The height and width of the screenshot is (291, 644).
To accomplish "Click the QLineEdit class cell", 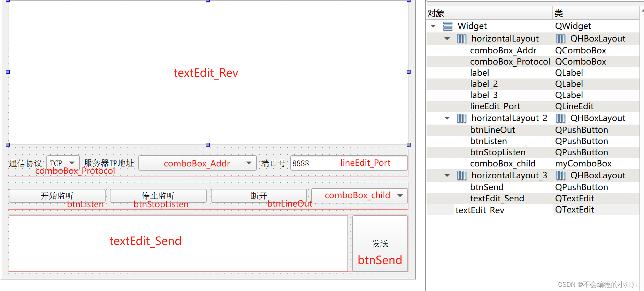I will [574, 106].
